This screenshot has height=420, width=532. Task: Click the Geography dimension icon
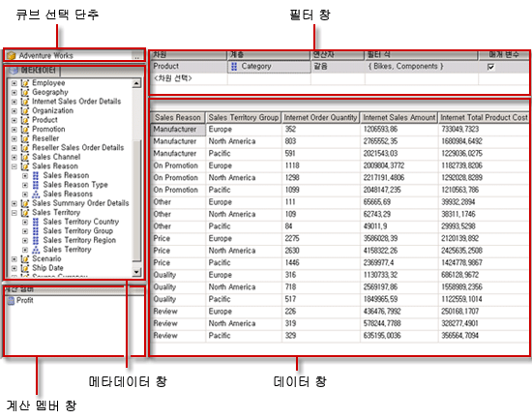pyautogui.click(x=25, y=92)
